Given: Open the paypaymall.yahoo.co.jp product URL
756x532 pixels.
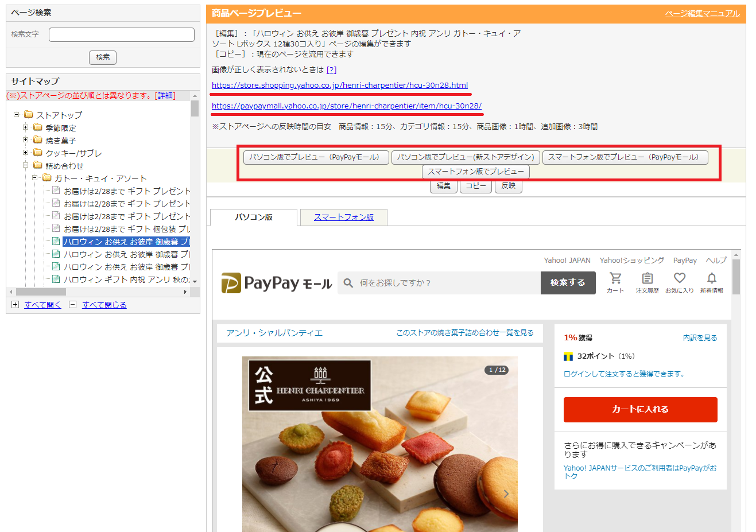Looking at the screenshot, I should [x=347, y=106].
